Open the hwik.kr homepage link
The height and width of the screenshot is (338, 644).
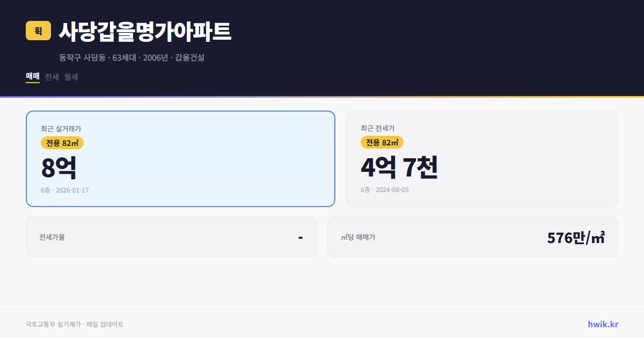pyautogui.click(x=602, y=324)
